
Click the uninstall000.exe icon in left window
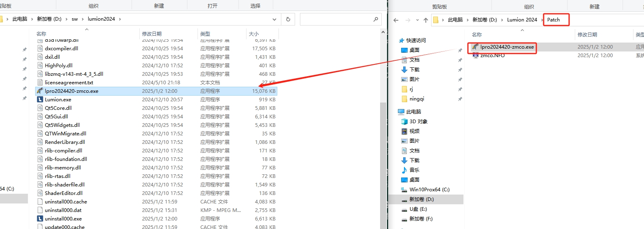[40, 218]
